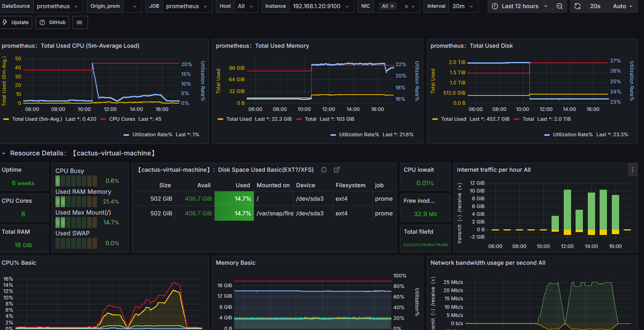The height and width of the screenshot is (330, 644).
Task: Click the Total filefd value
Action: pos(426,245)
